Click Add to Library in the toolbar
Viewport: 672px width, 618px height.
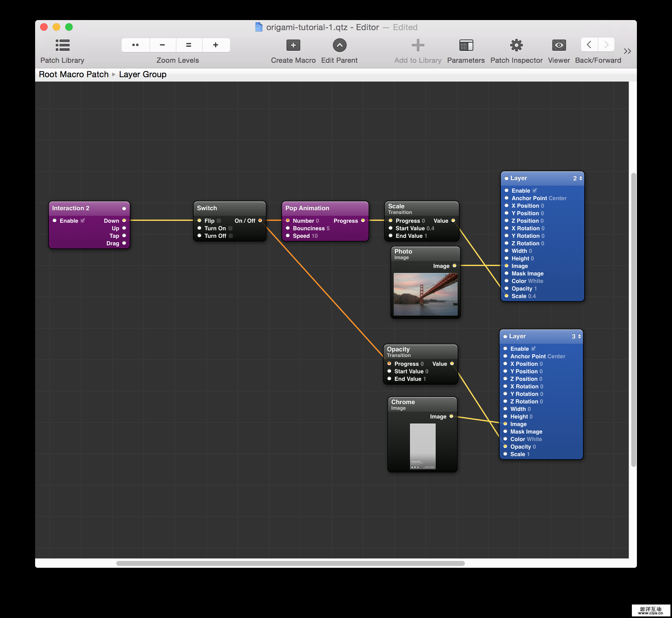(x=417, y=45)
